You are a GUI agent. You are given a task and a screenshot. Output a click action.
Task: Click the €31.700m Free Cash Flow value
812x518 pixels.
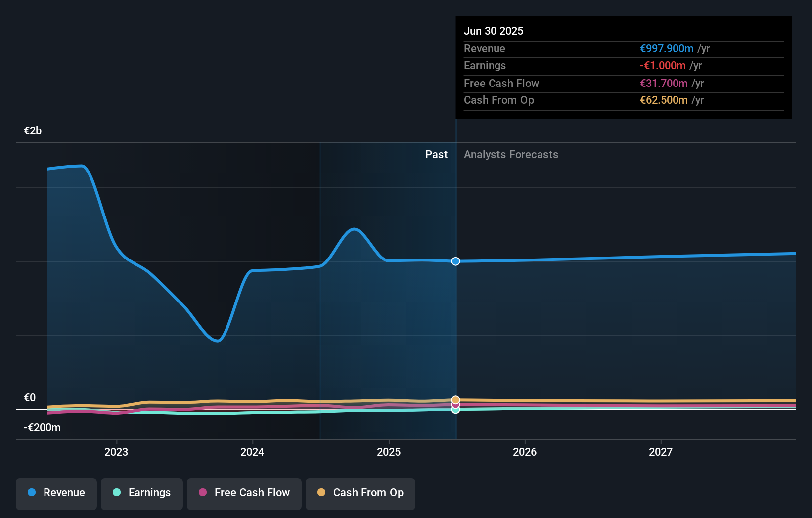click(x=664, y=83)
